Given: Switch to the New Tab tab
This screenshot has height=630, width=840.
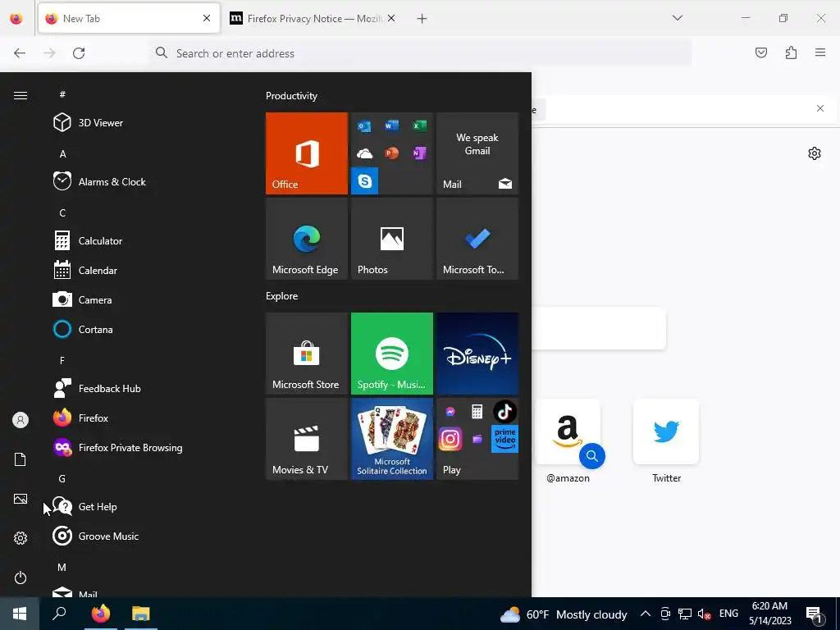Looking at the screenshot, I should (129, 18).
